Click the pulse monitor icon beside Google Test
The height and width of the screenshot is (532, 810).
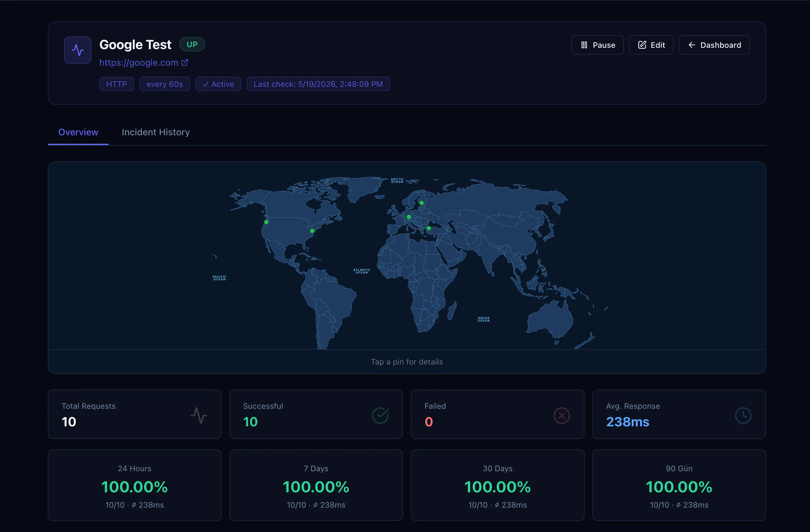coord(78,50)
